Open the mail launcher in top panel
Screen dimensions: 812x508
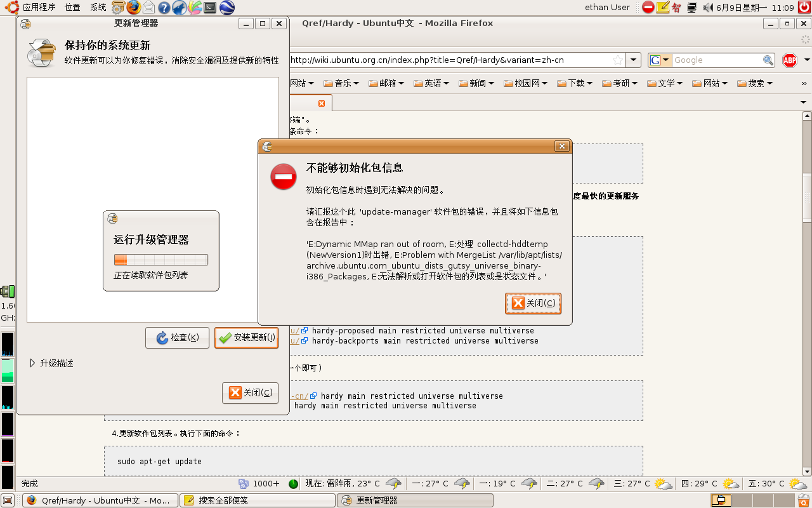148,8
